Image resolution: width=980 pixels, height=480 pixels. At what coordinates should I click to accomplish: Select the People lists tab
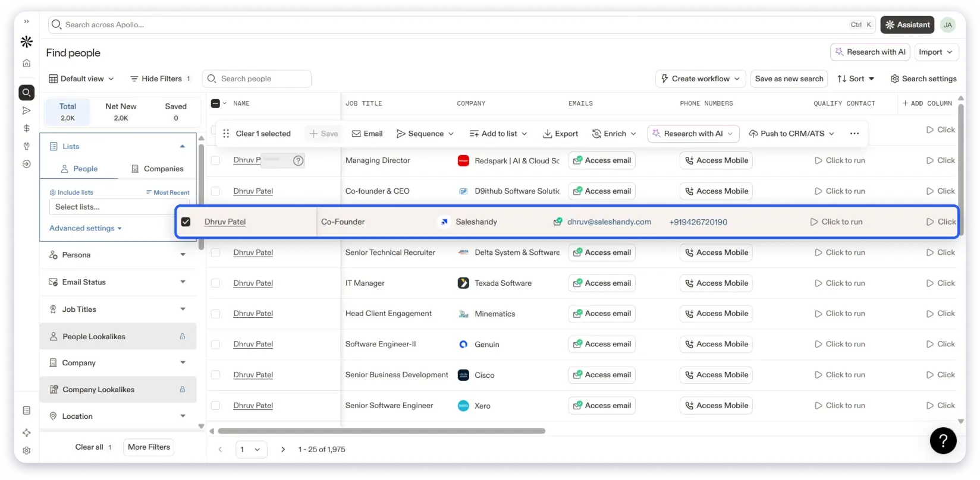pyautogui.click(x=79, y=169)
